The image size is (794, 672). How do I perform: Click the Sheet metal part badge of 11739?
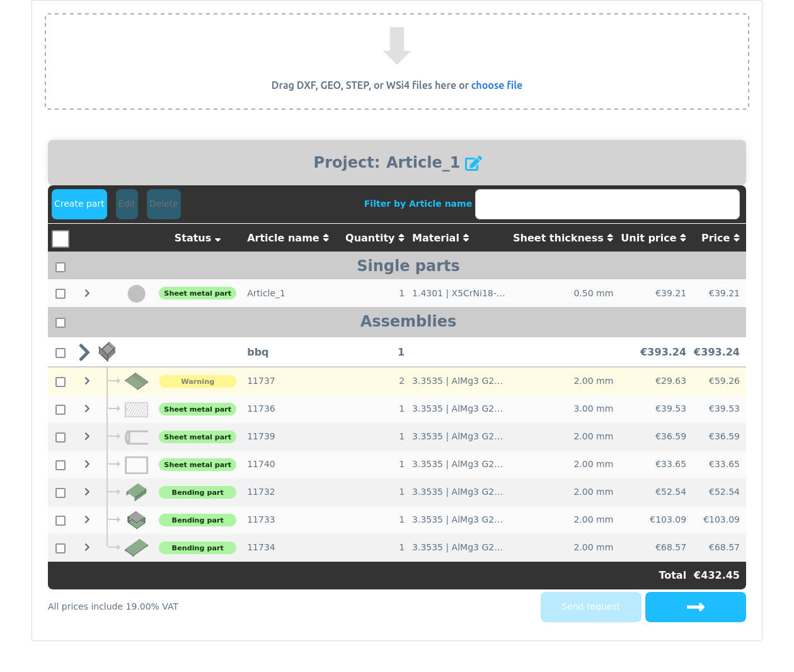point(197,437)
